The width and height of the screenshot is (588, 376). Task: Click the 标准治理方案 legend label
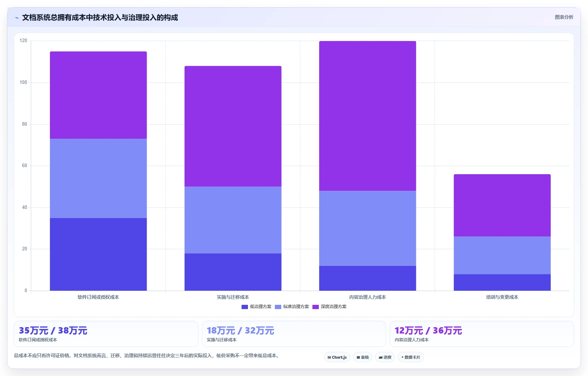coord(296,307)
